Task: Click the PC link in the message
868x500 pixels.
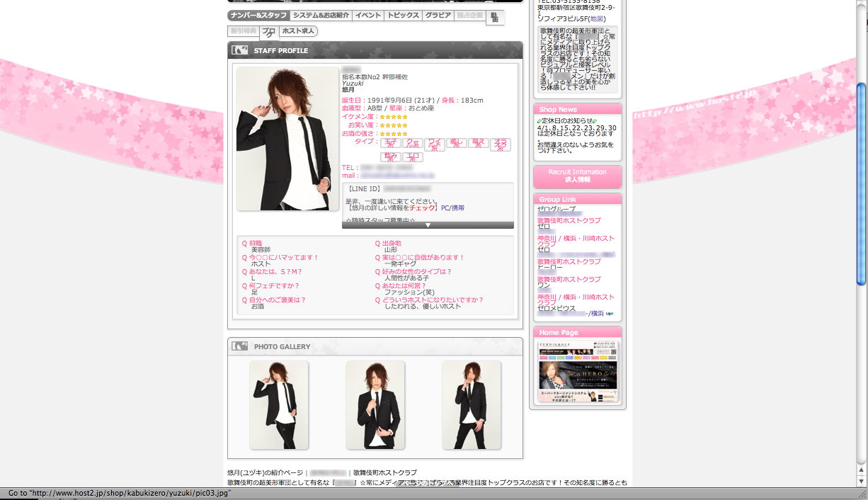Action: [445, 208]
